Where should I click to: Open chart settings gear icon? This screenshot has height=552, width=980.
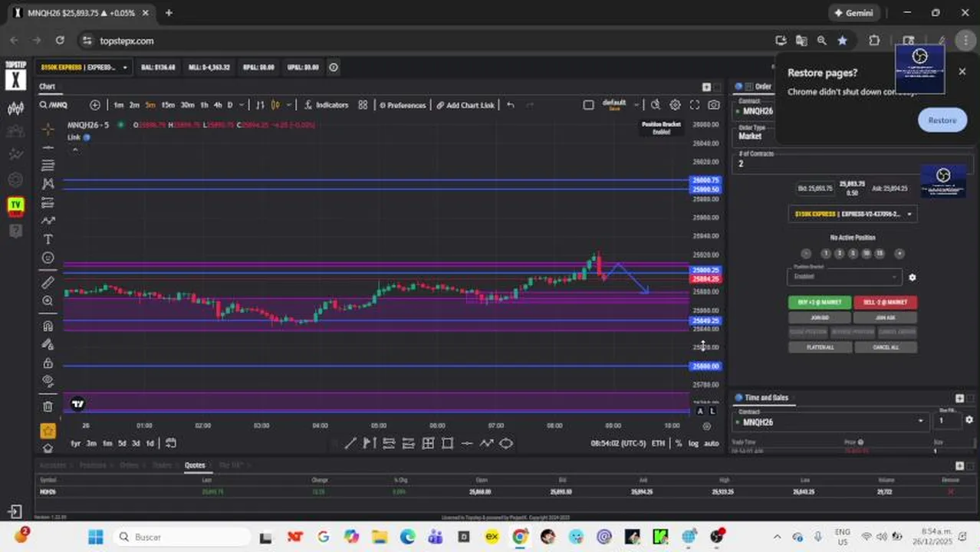point(675,105)
